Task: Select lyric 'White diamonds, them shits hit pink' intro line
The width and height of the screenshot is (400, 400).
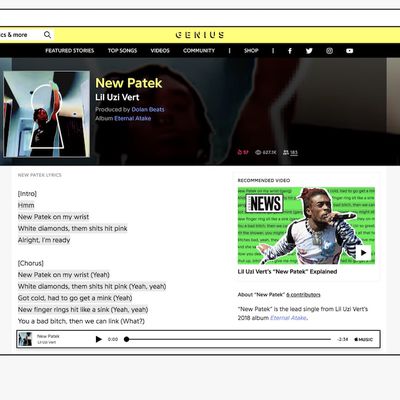Action: (x=73, y=229)
